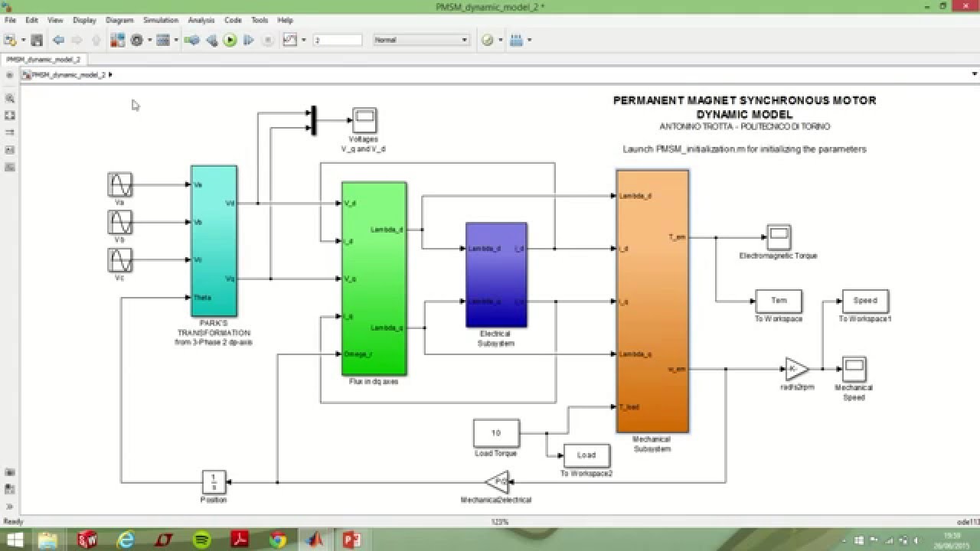
Task: Open dropdown arrow beside data record icon
Action: pos(304,40)
